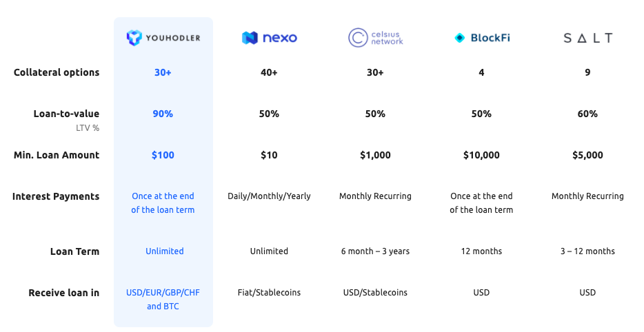This screenshot has width=644, height=332.
Task: Click USD/EUR/GBP/CHF and BTC text
Action: pyautogui.click(x=163, y=299)
